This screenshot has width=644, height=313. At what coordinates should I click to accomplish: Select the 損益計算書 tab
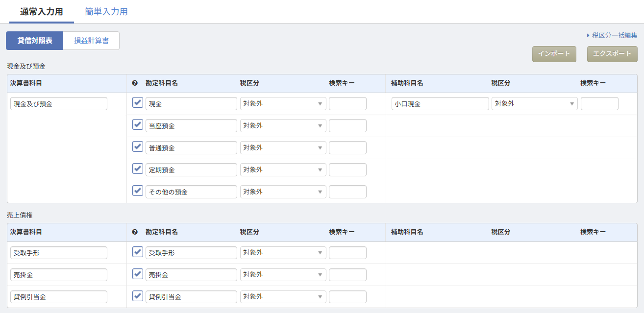[x=91, y=41]
